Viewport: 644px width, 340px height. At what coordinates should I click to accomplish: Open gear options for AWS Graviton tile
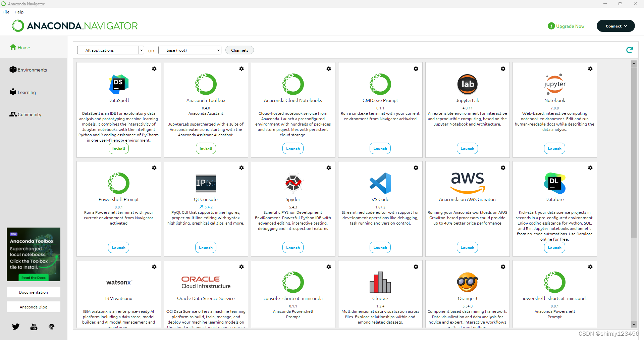tap(503, 168)
